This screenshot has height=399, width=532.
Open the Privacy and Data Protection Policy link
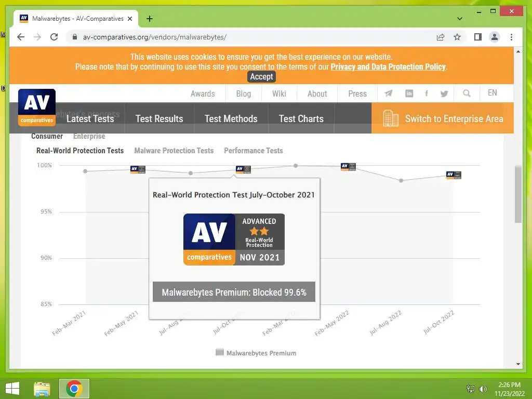(388, 67)
